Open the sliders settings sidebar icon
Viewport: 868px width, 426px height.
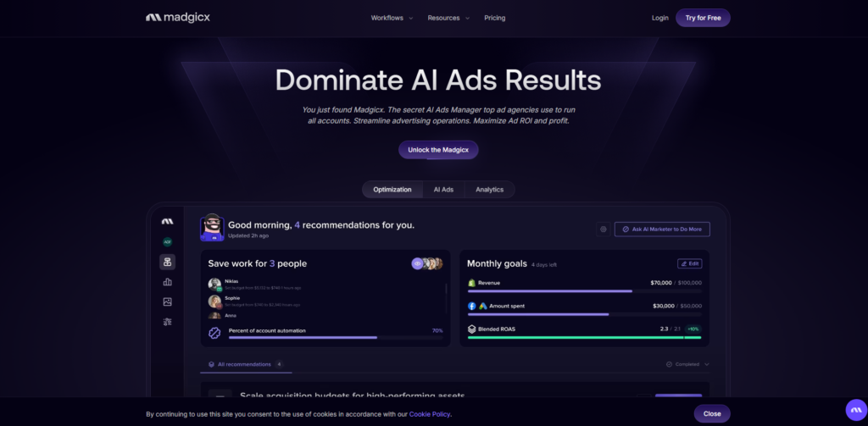[167, 322]
